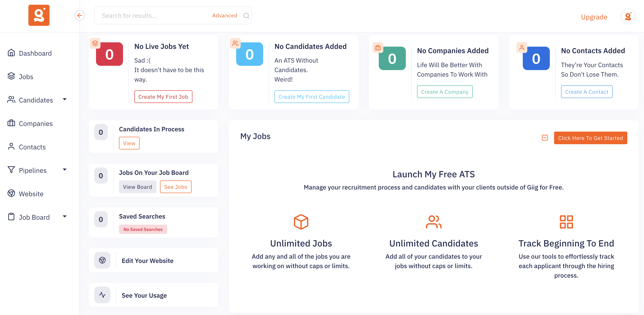Click the Track Beginning To End grid icon

[x=566, y=222]
